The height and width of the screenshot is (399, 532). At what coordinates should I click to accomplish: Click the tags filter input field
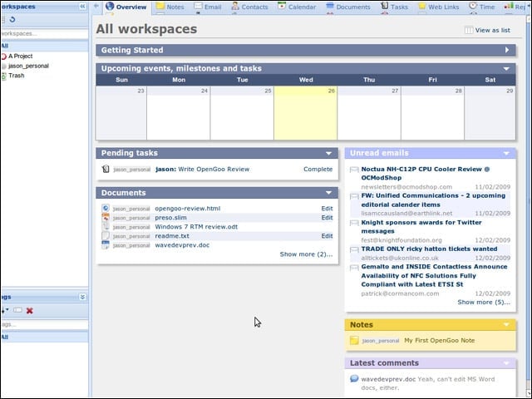click(44, 324)
